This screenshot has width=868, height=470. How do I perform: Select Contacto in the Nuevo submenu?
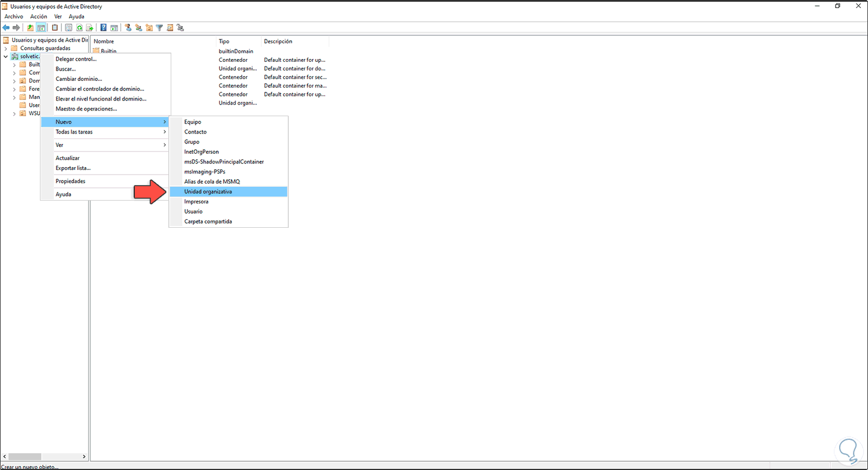click(x=229, y=132)
